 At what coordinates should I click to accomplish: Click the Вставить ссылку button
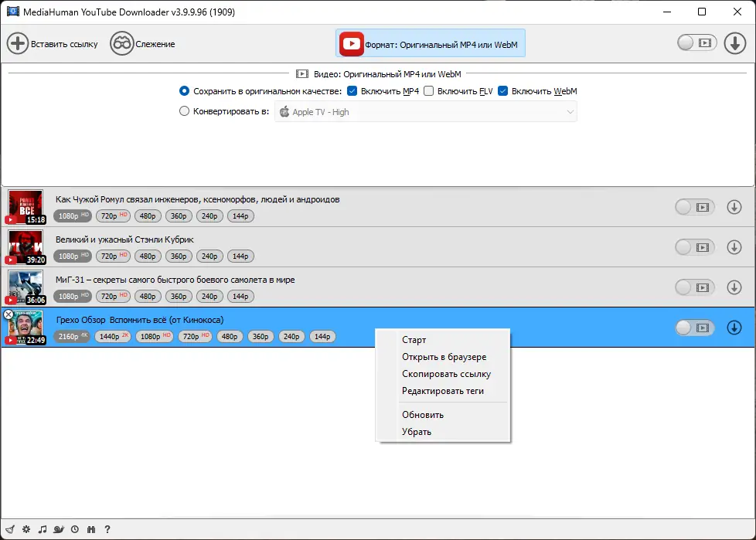pos(50,43)
